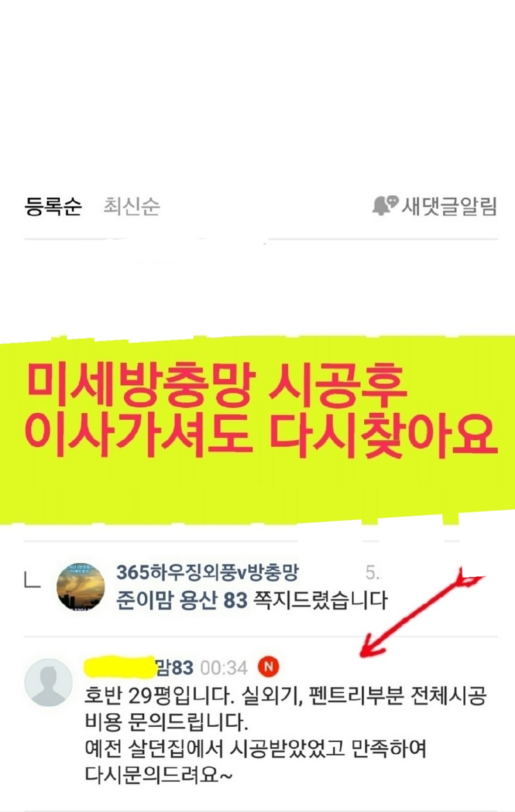Click the comment line 다시문의드려요~
Image resolution: width=515 pixels, height=812 pixels.
(159, 774)
